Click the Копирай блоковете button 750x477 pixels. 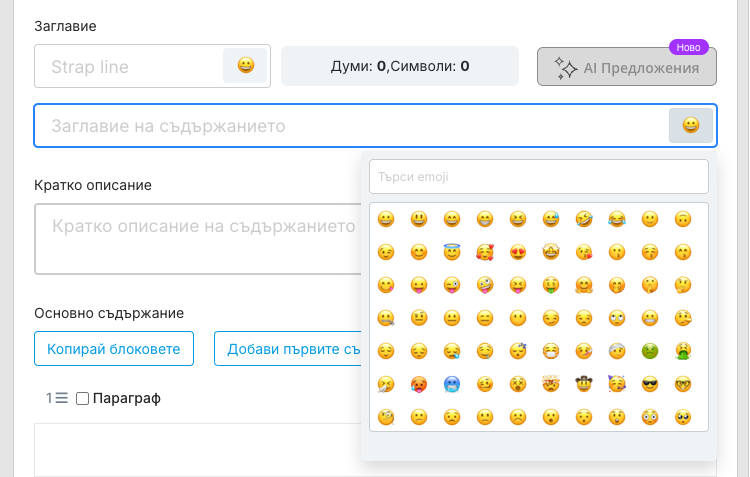point(114,349)
